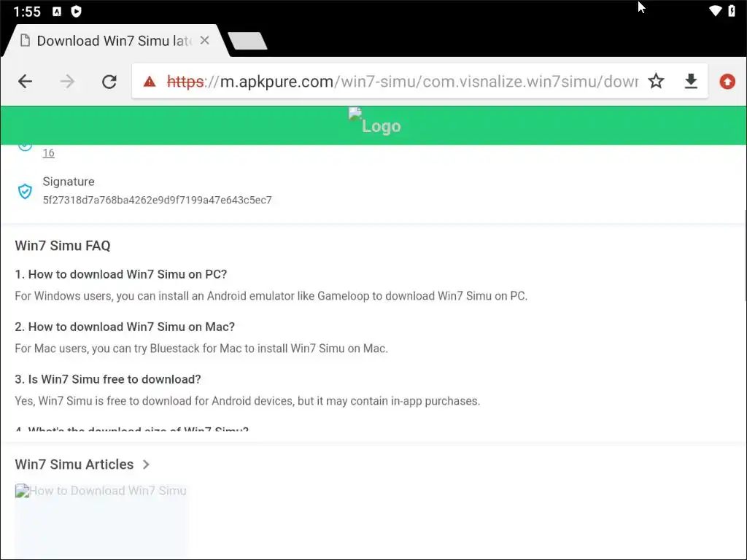Click the Bluestack for Mac answer text
The height and width of the screenshot is (560, 747).
pos(201,348)
